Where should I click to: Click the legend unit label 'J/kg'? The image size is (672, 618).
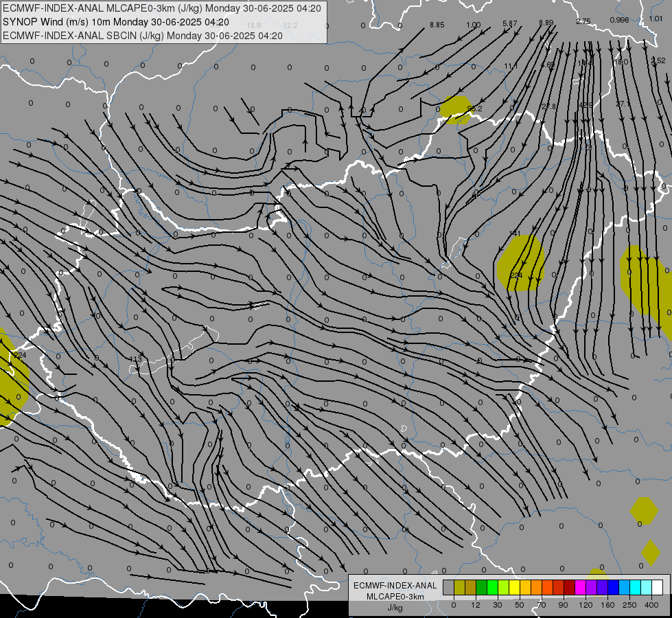coord(395,608)
